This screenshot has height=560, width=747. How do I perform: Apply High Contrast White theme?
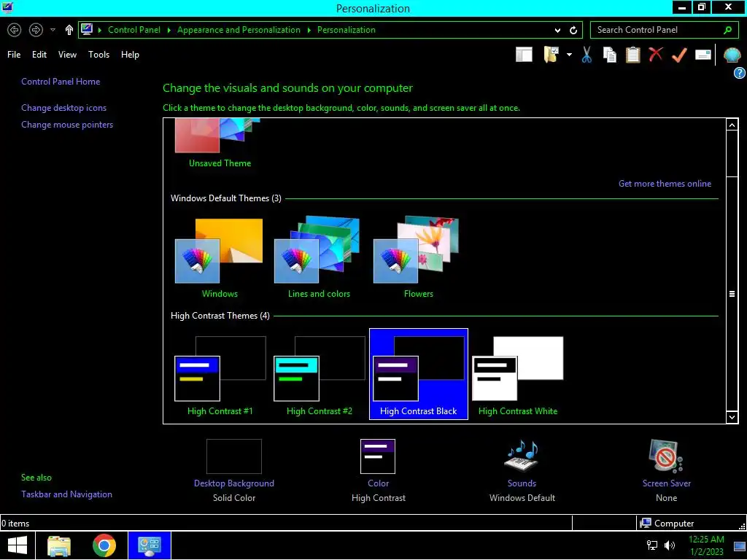[518, 376]
